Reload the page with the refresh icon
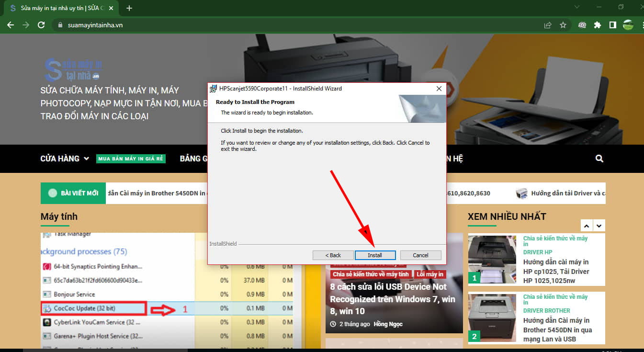Screen dimensions: 644x352 click(41, 25)
